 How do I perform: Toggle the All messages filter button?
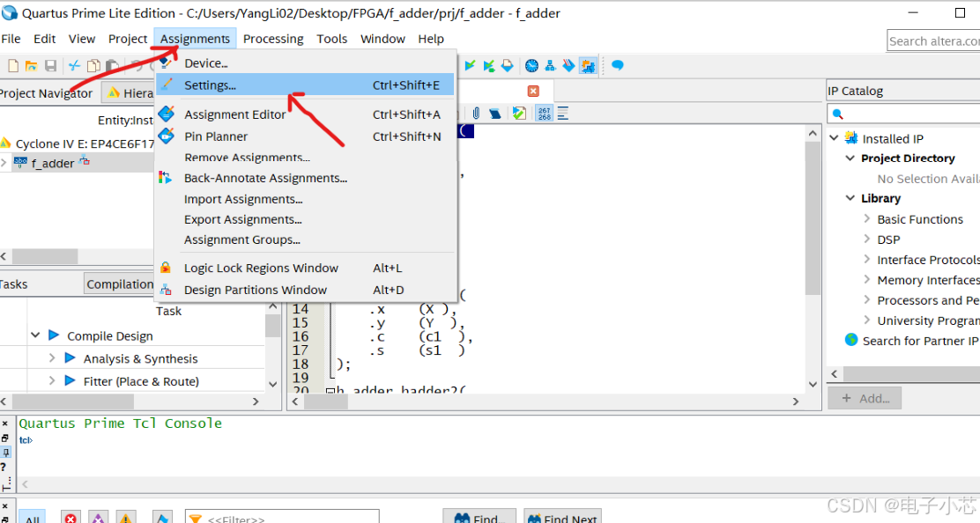(x=33, y=518)
